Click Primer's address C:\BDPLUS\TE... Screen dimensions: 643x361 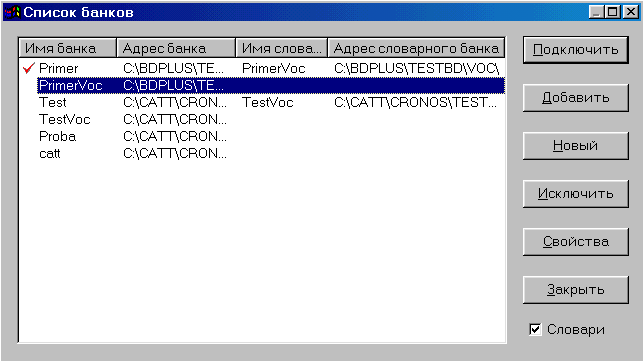[x=173, y=68]
